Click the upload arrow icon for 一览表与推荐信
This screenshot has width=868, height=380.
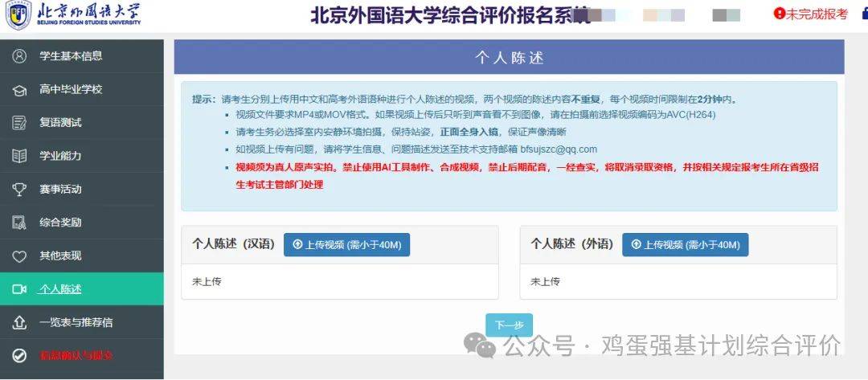coord(19,322)
